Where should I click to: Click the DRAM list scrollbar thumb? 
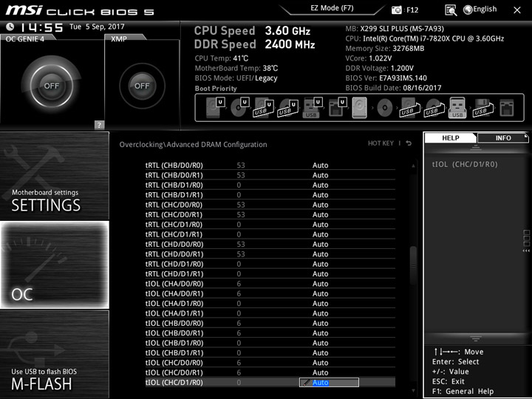pyautogui.click(x=413, y=265)
